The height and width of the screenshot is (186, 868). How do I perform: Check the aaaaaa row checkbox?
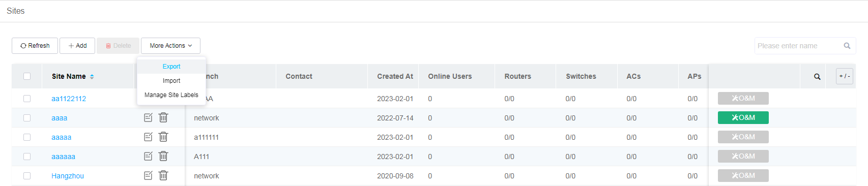click(x=27, y=157)
